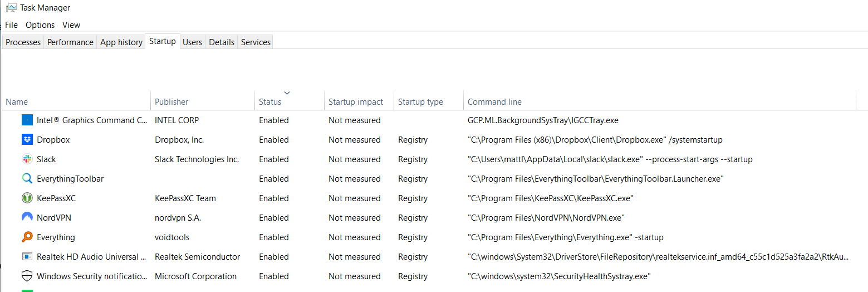Sort by the Startup impact column header
The height and width of the screenshot is (292, 868).
pyautogui.click(x=356, y=101)
